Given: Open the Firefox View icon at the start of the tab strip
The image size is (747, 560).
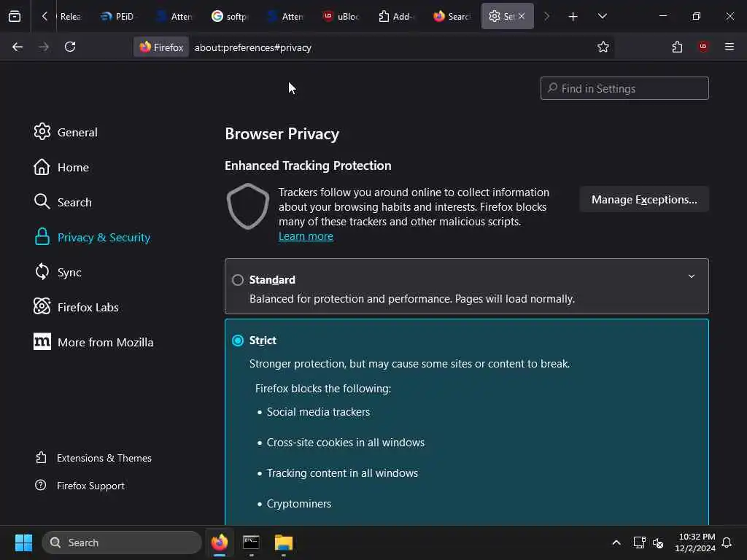Looking at the screenshot, I should tap(15, 16).
